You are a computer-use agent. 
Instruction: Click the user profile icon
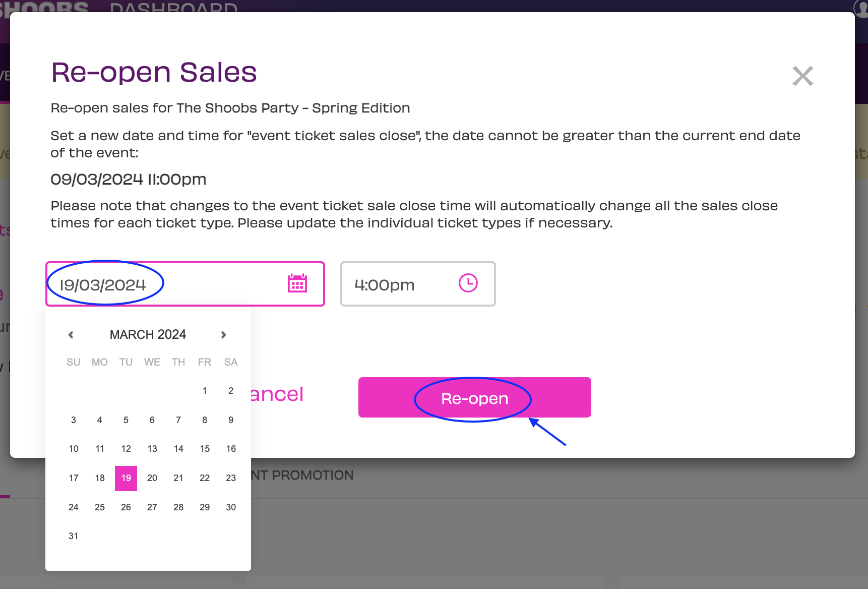[x=861, y=7]
